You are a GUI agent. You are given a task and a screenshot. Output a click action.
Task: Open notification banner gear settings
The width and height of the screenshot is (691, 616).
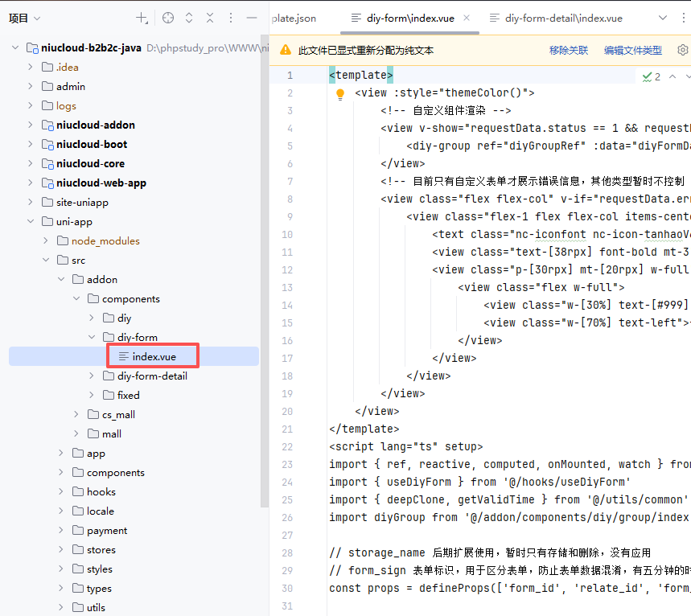pos(682,50)
